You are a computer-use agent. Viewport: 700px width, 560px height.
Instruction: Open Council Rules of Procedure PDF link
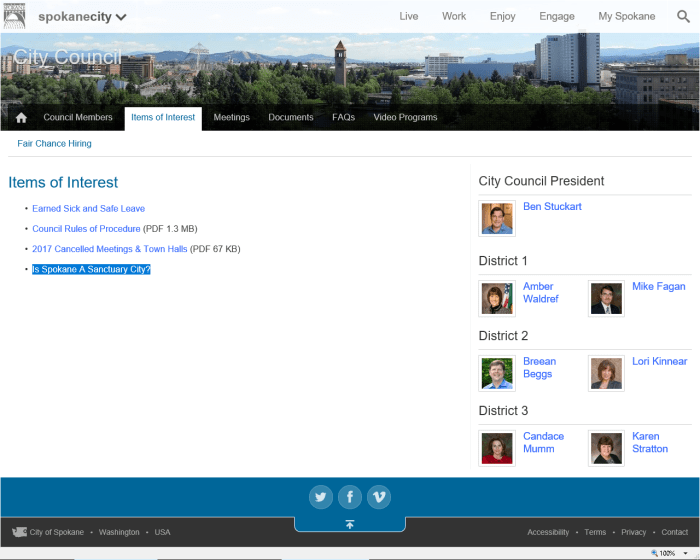point(86,229)
